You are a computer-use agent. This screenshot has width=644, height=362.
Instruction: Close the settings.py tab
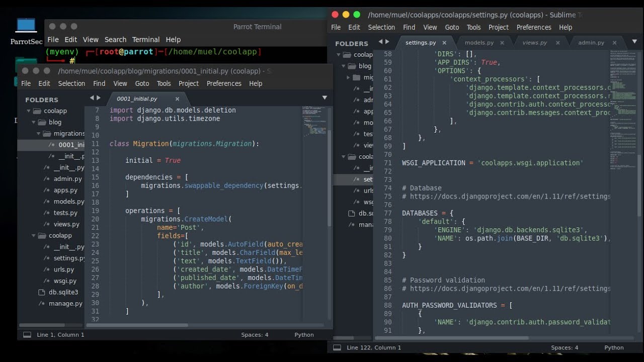pyautogui.click(x=445, y=43)
